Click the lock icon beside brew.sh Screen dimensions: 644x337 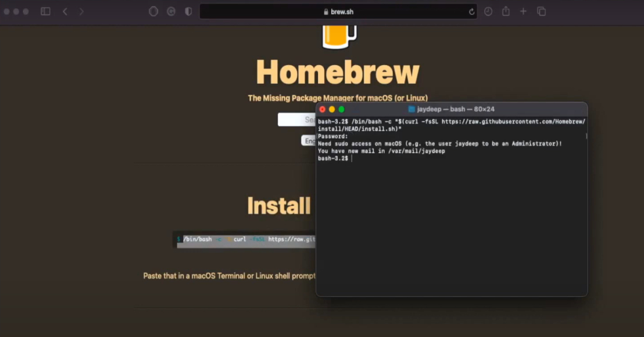[326, 12]
